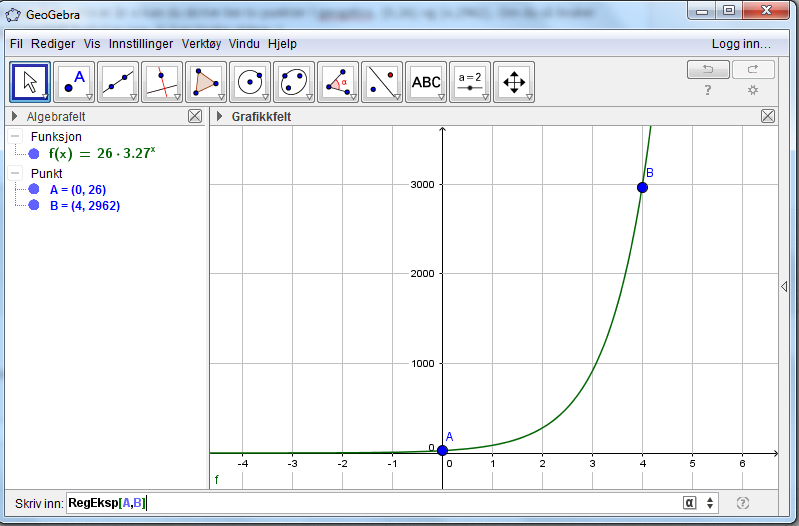Select the New Point tool
The image size is (799, 526).
pos(74,82)
